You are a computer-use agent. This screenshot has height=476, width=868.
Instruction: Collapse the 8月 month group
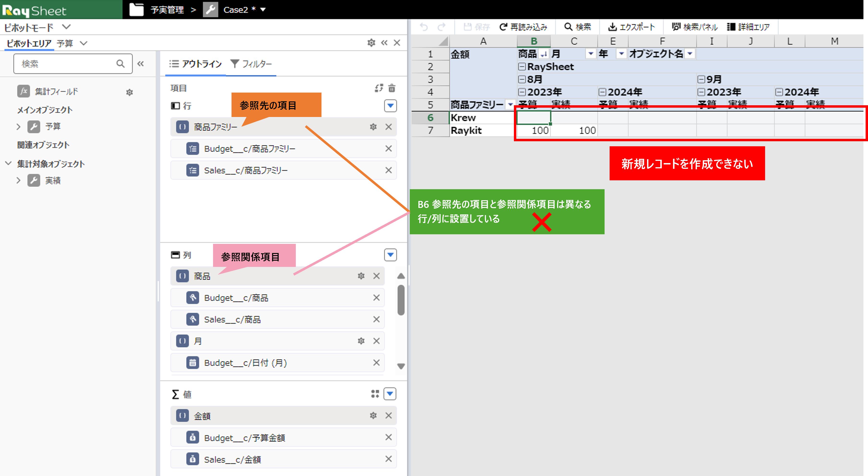(x=522, y=80)
